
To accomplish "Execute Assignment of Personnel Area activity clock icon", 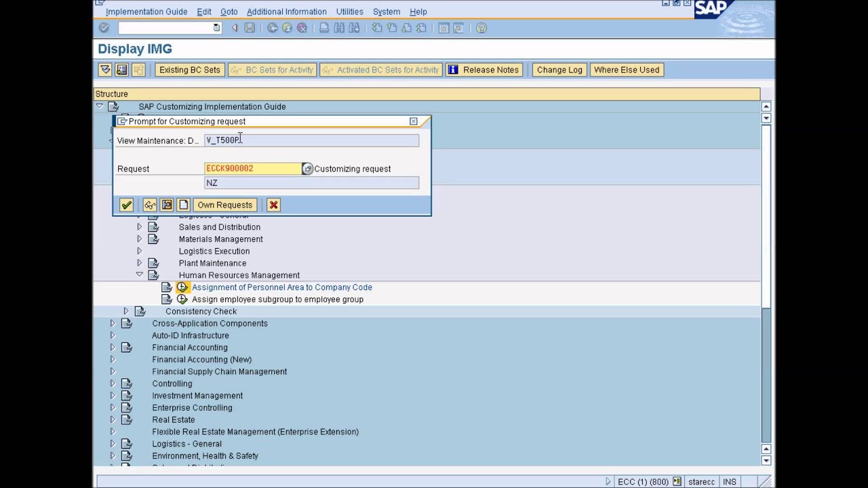I will click(182, 287).
